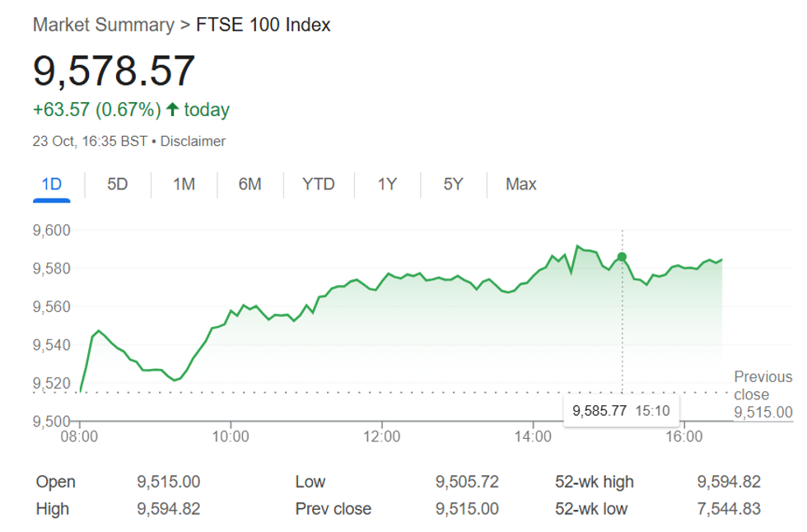This screenshot has width=807, height=532.
Task: Click the large 9,578.57 index price
Action: (114, 71)
